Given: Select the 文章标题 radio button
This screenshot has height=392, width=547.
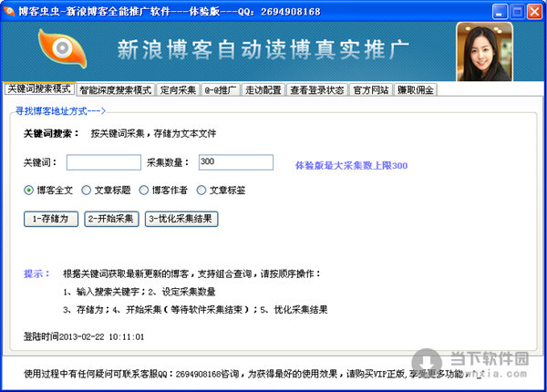Looking at the screenshot, I should 87,190.
